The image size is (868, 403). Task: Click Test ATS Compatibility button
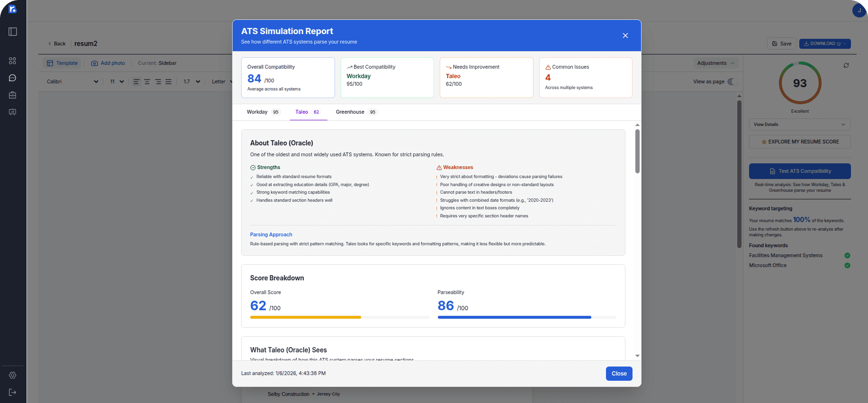coord(800,171)
